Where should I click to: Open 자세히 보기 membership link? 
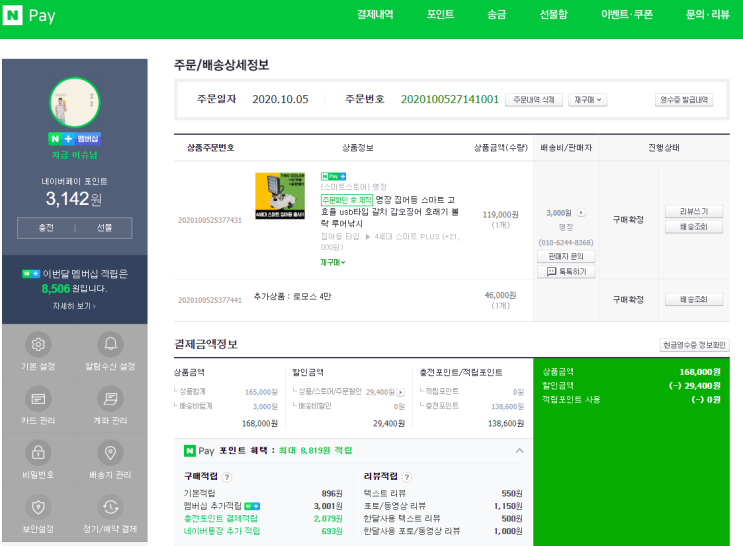[74, 306]
